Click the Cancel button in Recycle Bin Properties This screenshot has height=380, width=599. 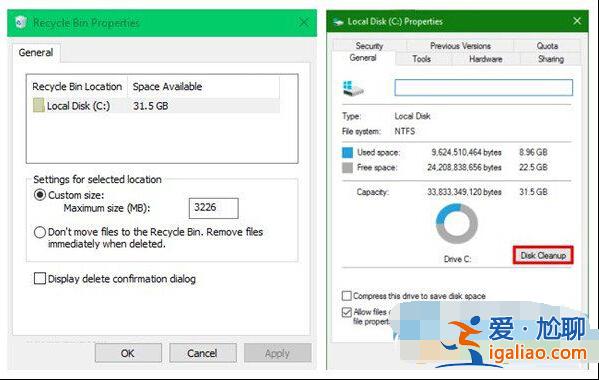point(202,353)
